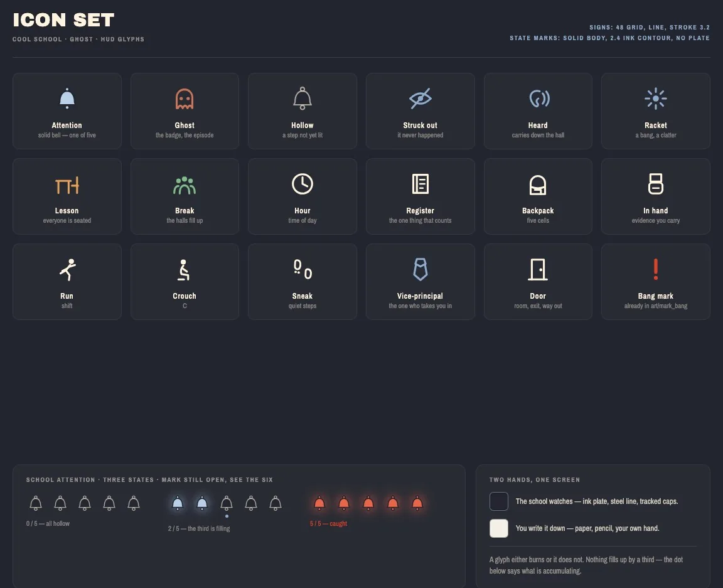This screenshot has width=723, height=588.
Task: Click the 'time of day' caption
Action: click(x=303, y=220)
